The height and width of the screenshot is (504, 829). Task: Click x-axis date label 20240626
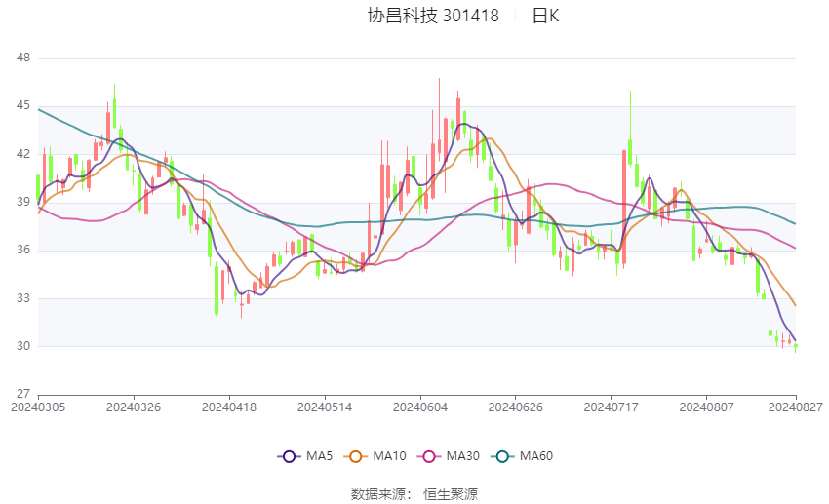pyautogui.click(x=516, y=407)
